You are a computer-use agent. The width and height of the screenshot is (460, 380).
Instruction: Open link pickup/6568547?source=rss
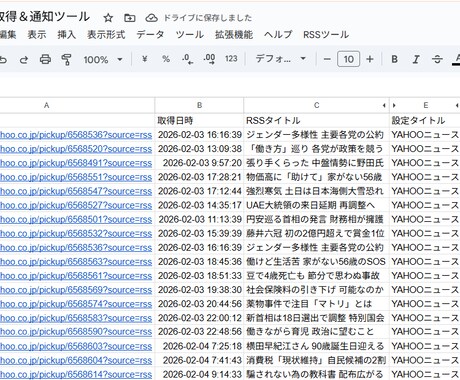(76, 191)
